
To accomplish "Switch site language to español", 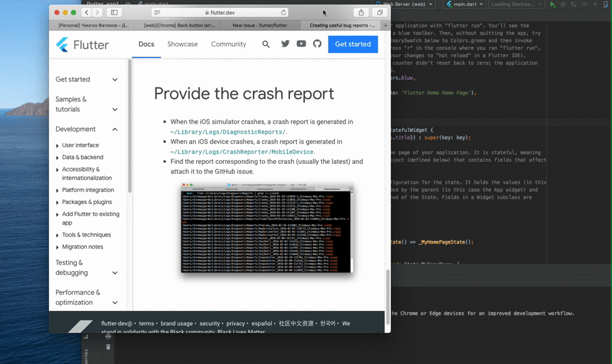I will 261,323.
